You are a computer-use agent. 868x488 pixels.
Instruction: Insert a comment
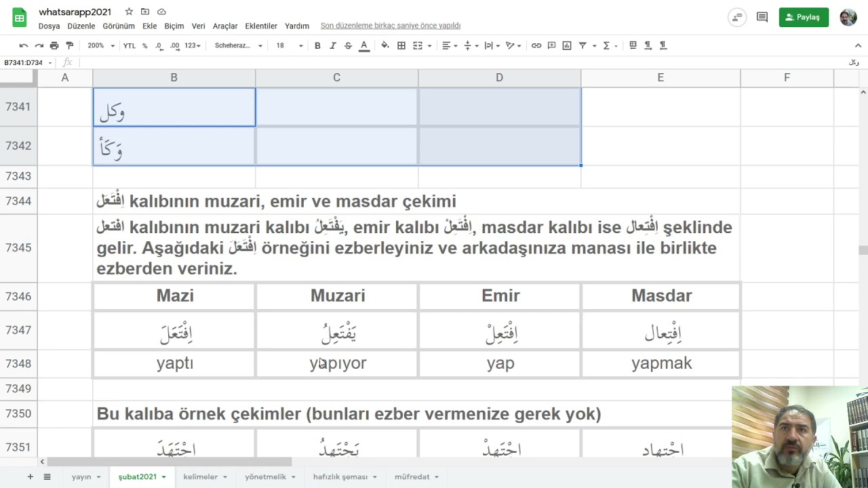point(551,45)
